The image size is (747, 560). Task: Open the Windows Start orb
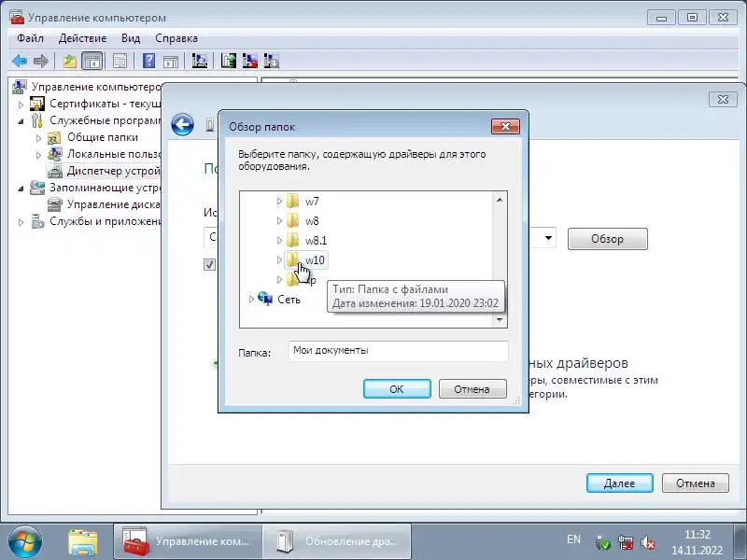click(25, 542)
